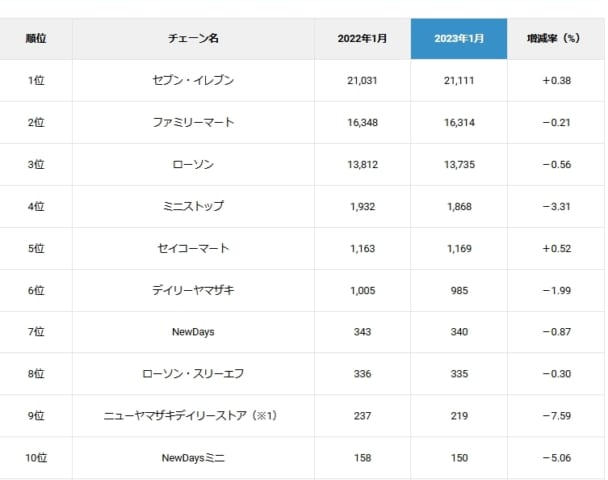Click the 1位 rank cell
This screenshot has width=608, height=480.
tap(36, 81)
